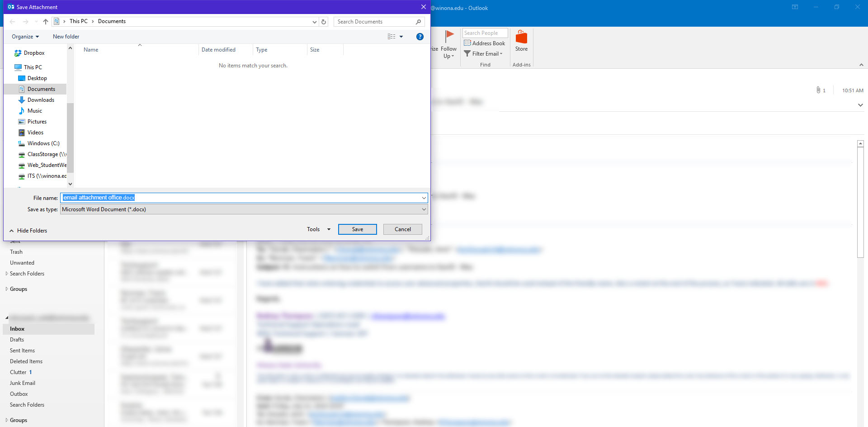Click the Help question mark icon
This screenshot has width=868, height=427.
[420, 37]
